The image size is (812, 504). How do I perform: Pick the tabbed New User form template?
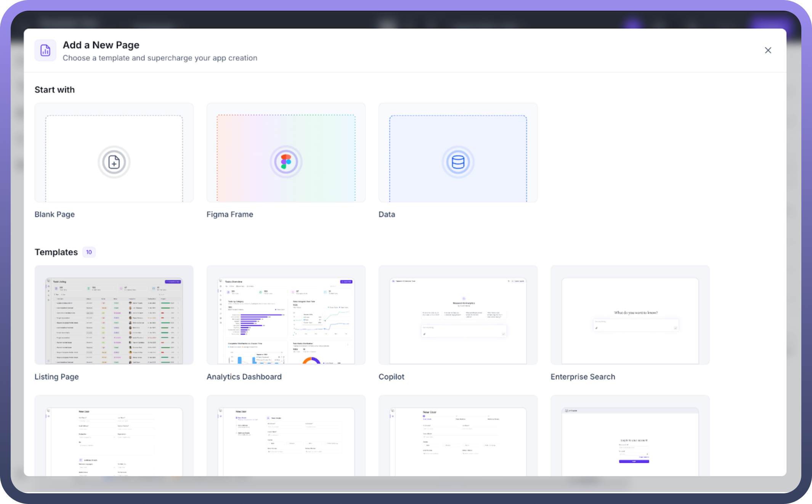(458, 437)
